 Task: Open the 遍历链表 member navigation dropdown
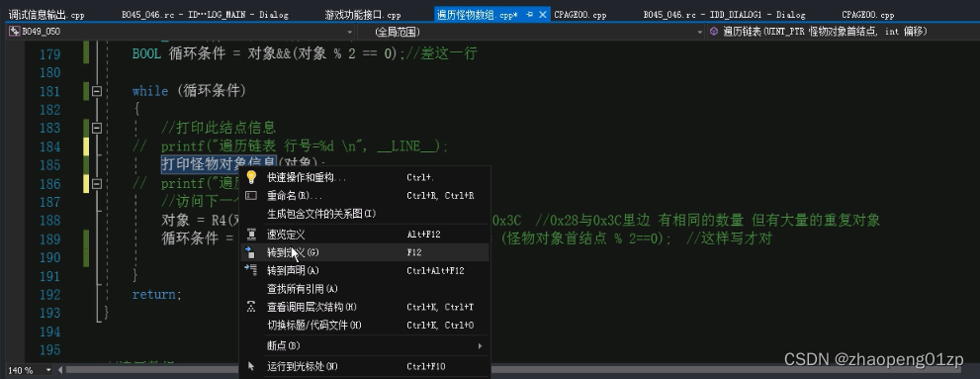coord(843,32)
